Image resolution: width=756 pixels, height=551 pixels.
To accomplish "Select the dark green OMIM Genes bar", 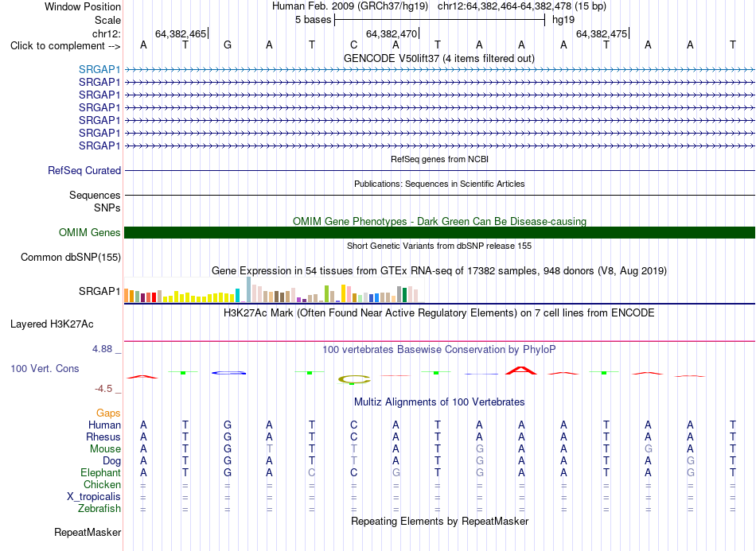I will (439, 233).
